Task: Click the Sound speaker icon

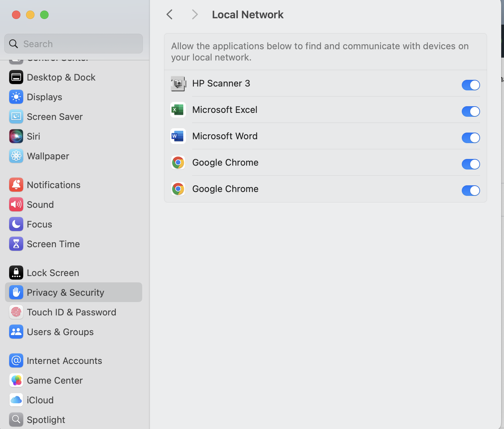Action: click(16, 205)
